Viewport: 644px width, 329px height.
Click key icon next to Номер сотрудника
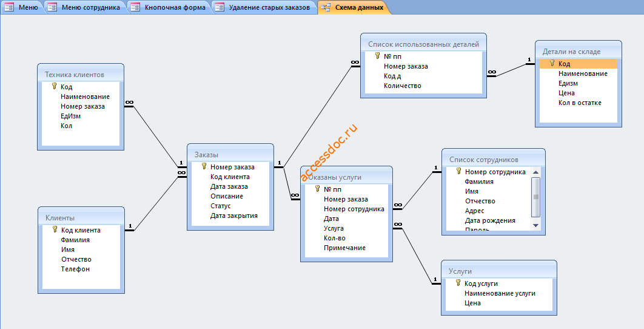pyautogui.click(x=459, y=171)
